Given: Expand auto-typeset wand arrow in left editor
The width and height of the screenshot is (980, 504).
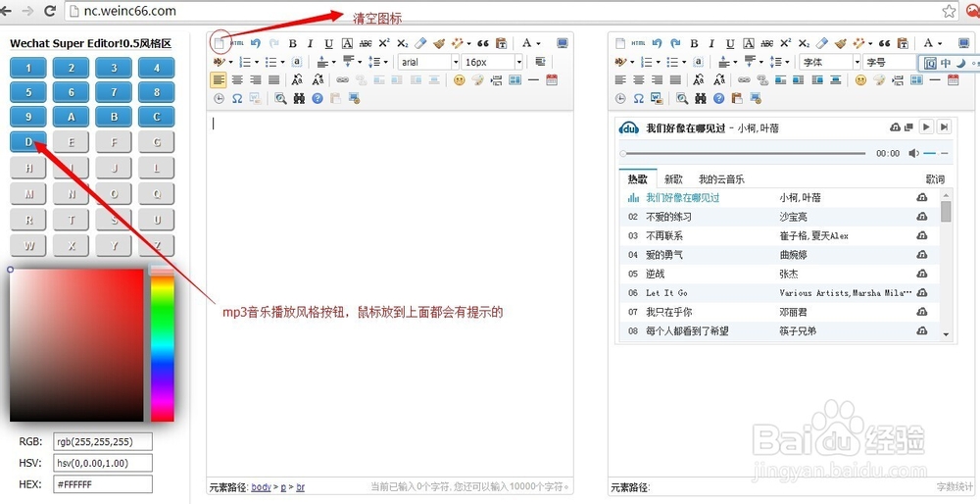Looking at the screenshot, I should click(468, 44).
